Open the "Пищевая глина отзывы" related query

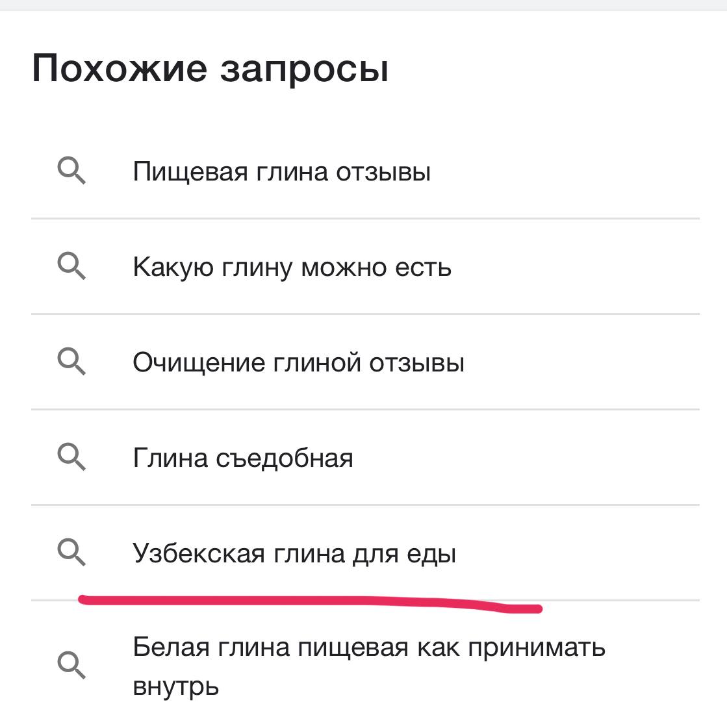click(x=281, y=172)
